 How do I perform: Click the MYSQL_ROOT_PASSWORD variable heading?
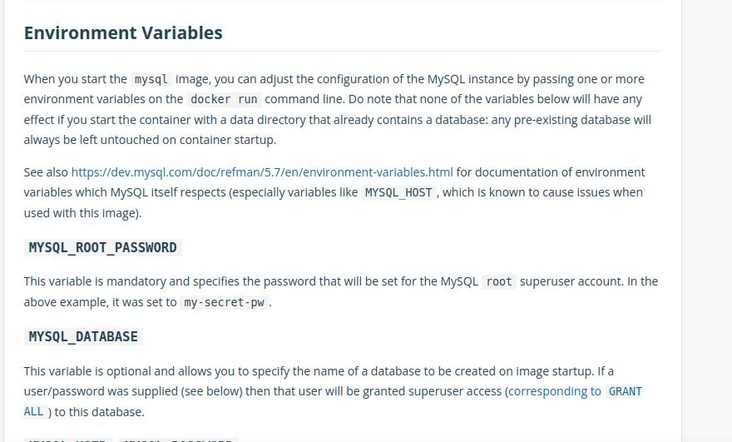click(x=103, y=248)
